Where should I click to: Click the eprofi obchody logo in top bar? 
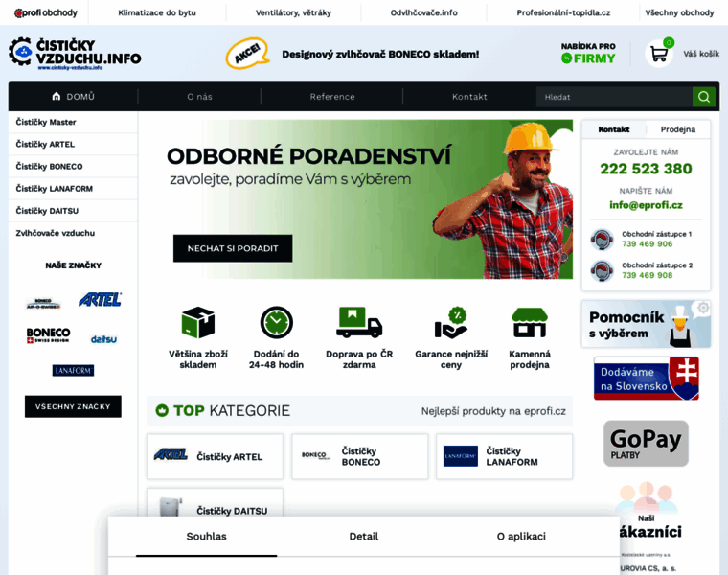pyautogui.click(x=46, y=12)
